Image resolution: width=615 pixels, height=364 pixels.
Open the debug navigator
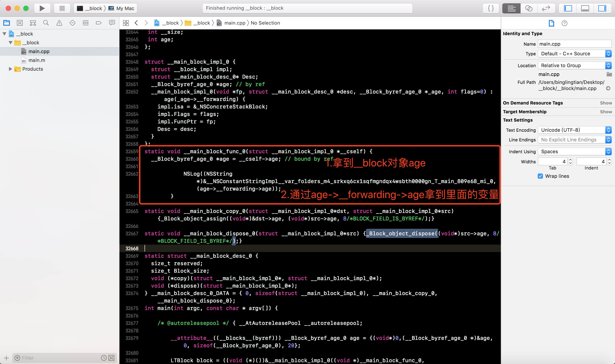click(x=86, y=23)
